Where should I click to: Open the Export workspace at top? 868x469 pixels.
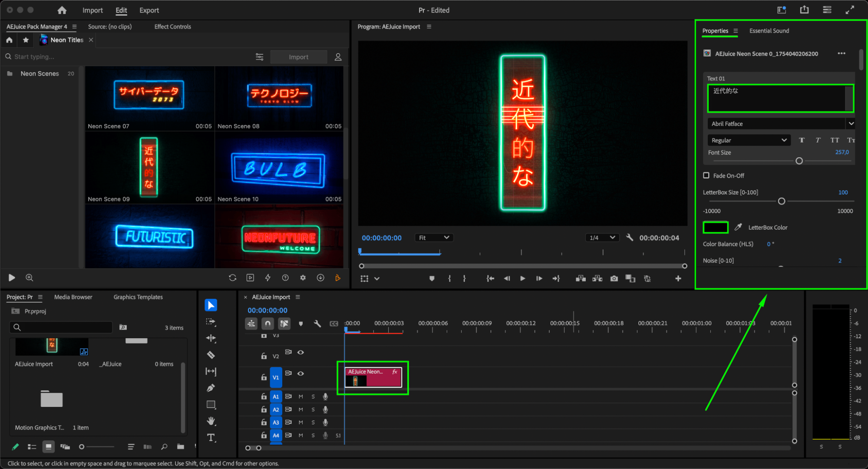(149, 10)
